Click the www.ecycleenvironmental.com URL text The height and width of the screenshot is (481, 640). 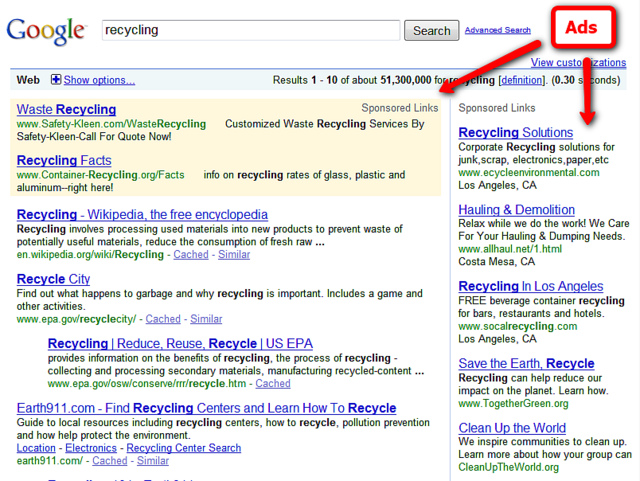coord(529,172)
